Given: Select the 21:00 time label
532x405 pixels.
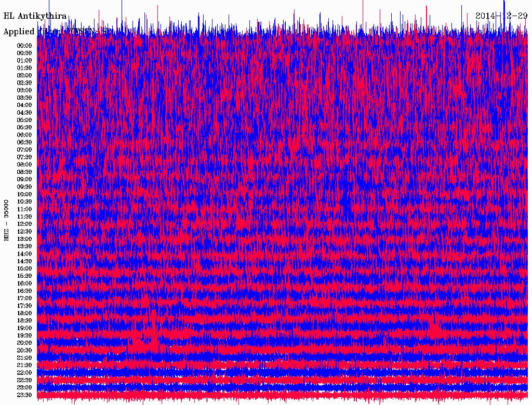Looking at the screenshot, I should [x=24, y=358].
